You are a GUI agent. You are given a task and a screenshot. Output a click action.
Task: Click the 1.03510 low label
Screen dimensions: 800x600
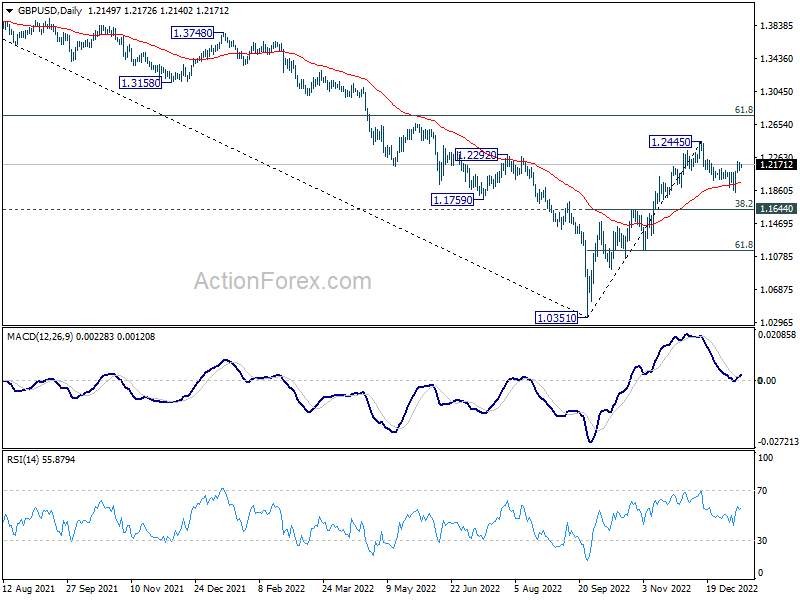point(557,318)
